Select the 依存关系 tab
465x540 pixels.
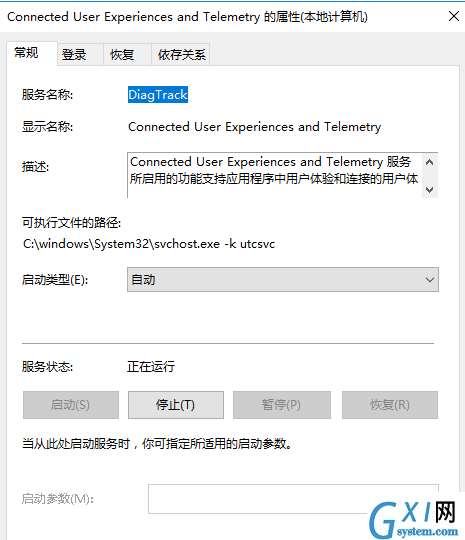coord(181,54)
